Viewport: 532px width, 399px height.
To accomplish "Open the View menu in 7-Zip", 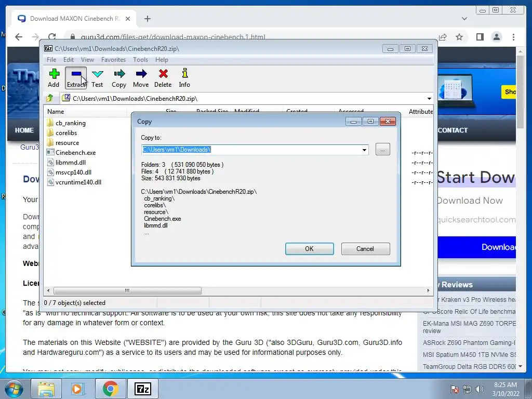I will click(87, 60).
